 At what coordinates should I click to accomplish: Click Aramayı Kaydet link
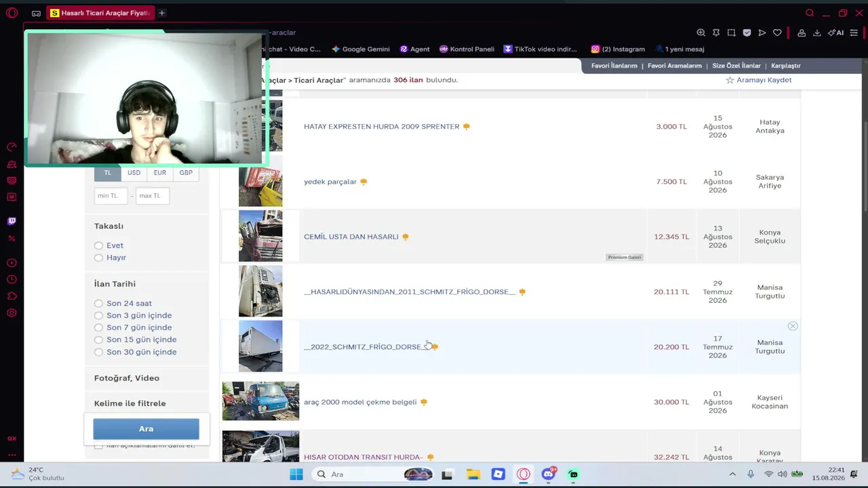(x=764, y=80)
